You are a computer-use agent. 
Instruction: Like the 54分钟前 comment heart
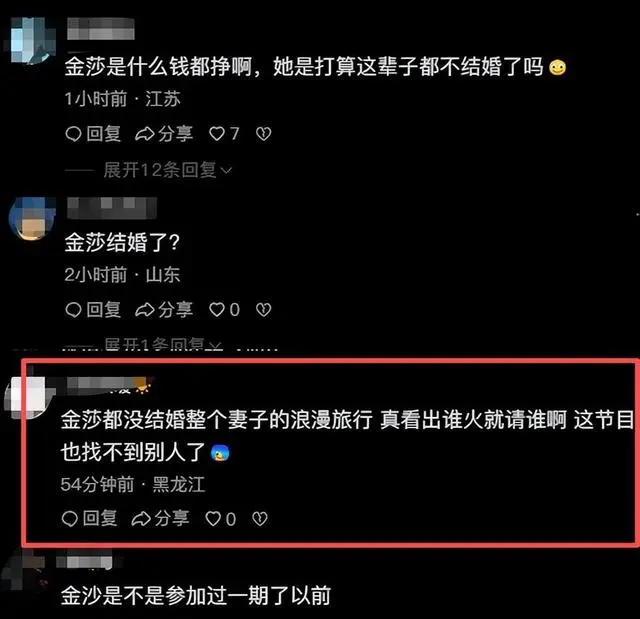[220, 519]
